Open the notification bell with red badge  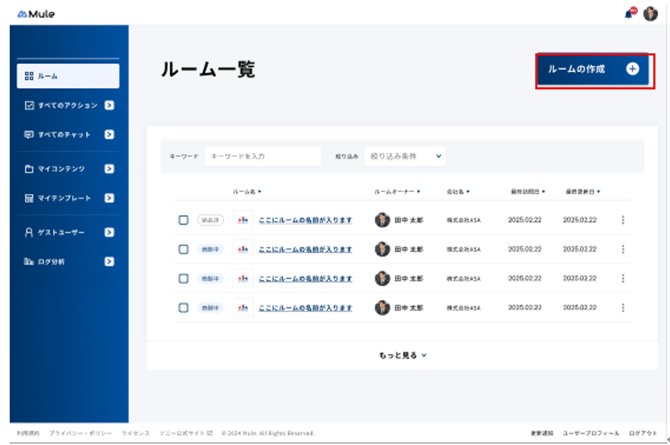tap(630, 13)
